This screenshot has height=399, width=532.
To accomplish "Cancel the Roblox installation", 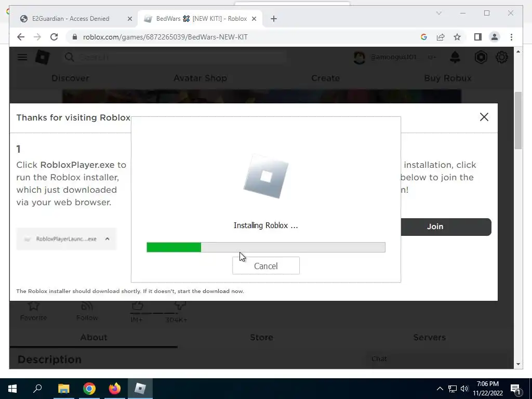I will pyautogui.click(x=266, y=265).
